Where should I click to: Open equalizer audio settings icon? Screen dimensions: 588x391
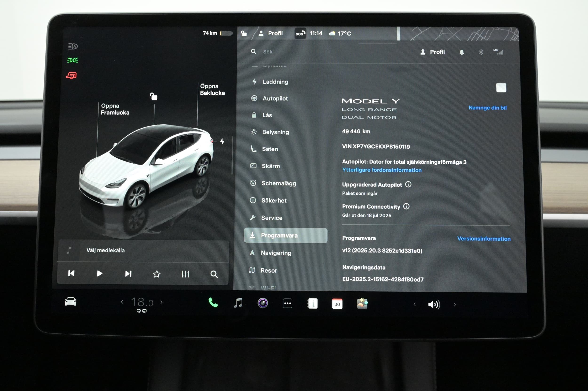point(185,274)
